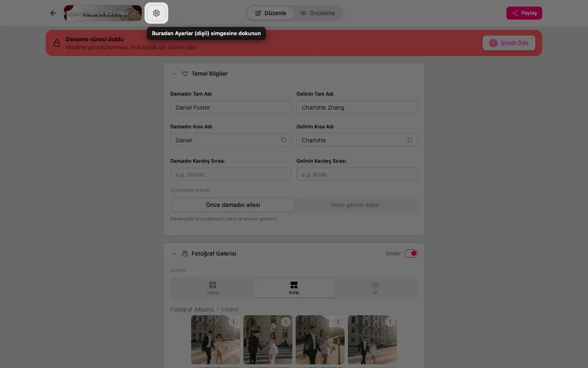Image resolution: width=588 pixels, height=368 pixels.
Task: Collapse the Fotoğraf Galerisi section
Action: [174, 253]
